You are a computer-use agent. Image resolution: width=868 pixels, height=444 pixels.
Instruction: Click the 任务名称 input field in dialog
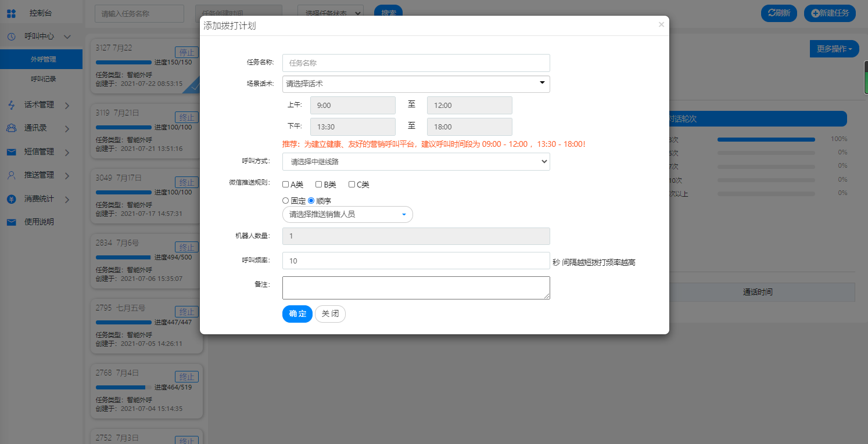coord(416,63)
